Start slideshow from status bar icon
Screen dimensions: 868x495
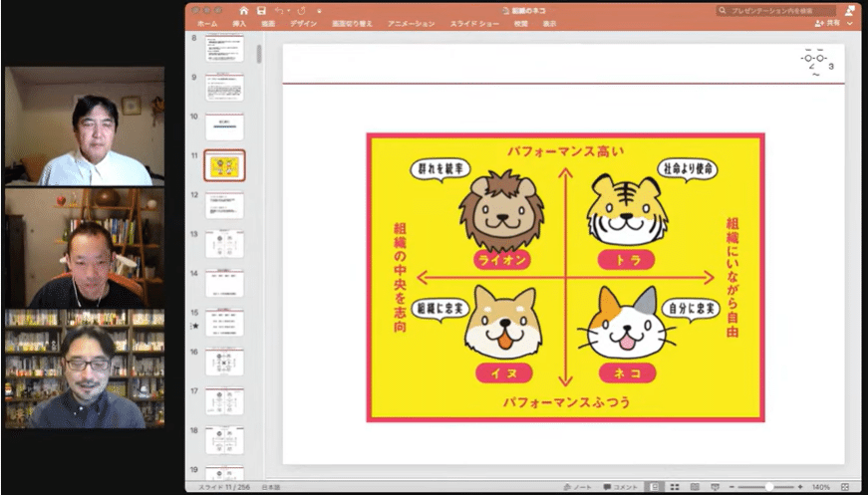point(714,487)
